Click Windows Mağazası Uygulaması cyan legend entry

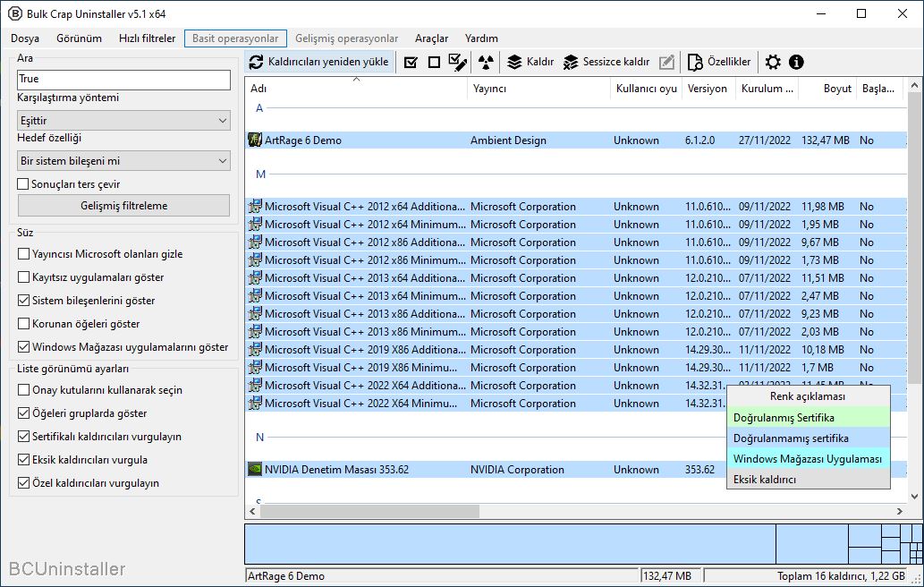coord(808,458)
